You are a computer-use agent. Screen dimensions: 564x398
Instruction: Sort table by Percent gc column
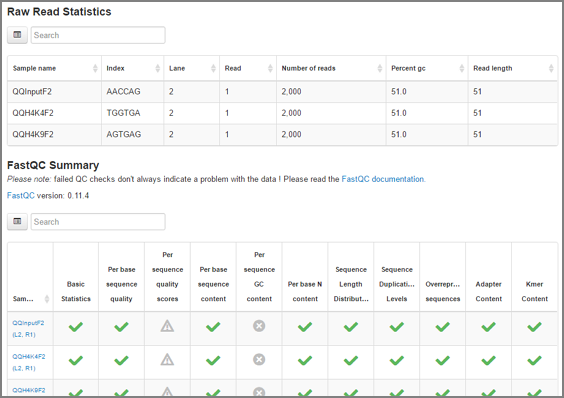pos(427,68)
